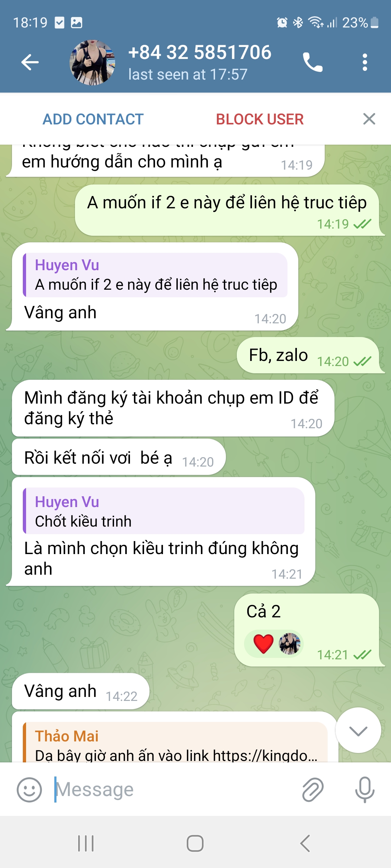Open the three-dot overflow menu
Screen dimensions: 391x868
(x=365, y=62)
